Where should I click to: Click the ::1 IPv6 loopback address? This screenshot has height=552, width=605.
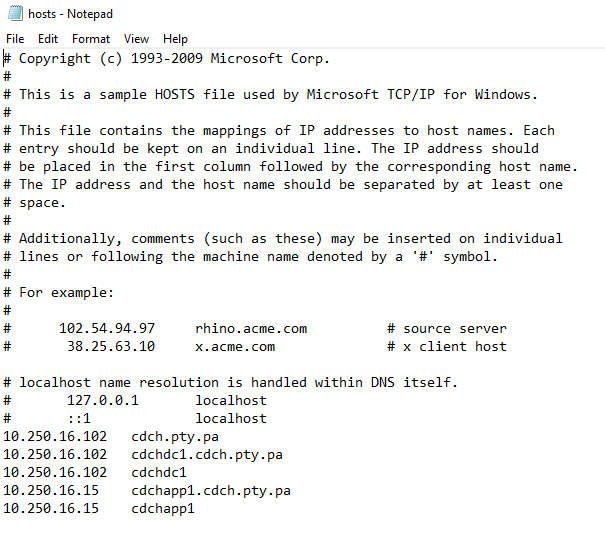click(x=79, y=419)
